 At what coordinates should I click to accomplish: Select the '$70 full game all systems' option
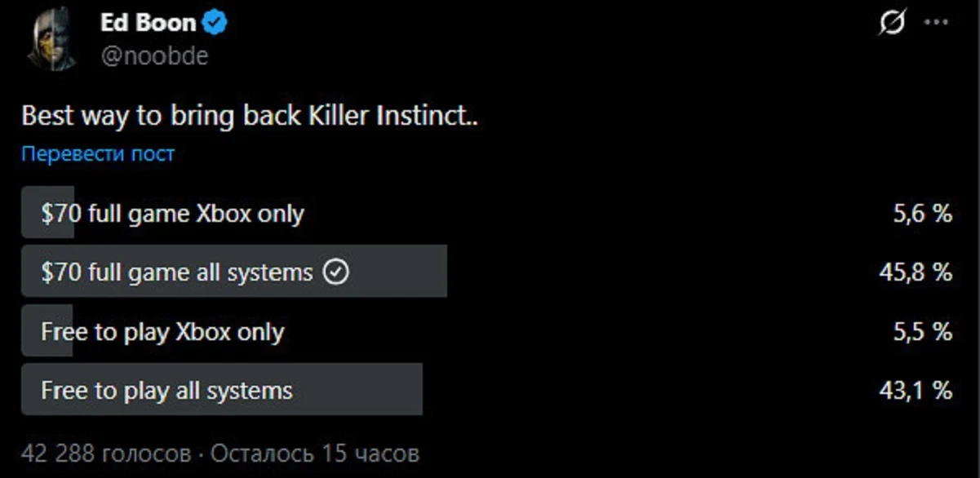pyautogui.click(x=177, y=272)
